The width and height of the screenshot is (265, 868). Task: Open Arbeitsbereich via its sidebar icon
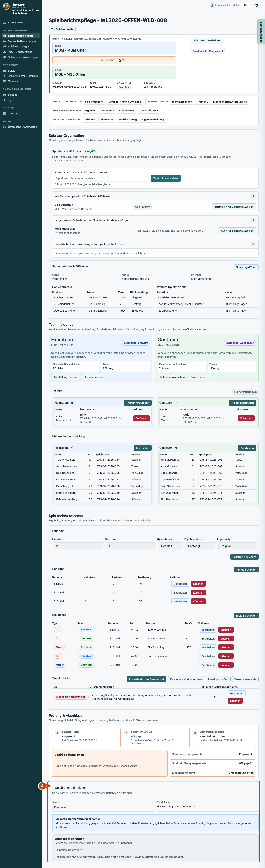5,23
